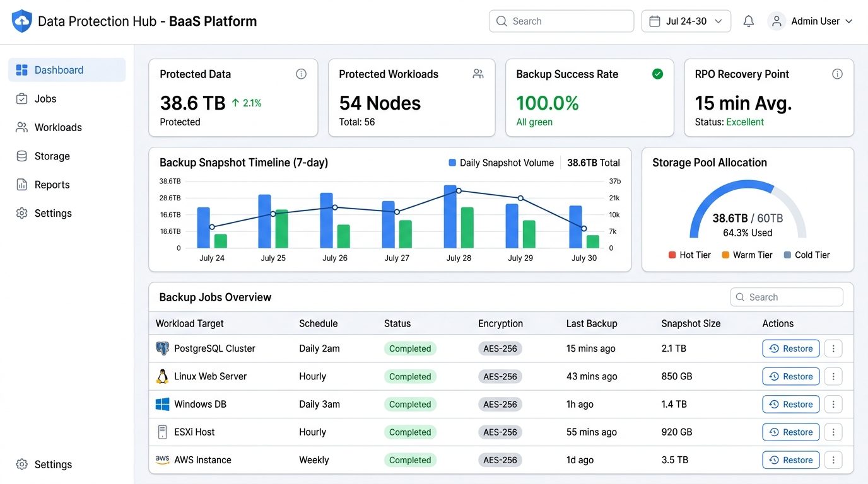Restore the Windows DB backup
This screenshot has height=484, width=868.
pos(791,404)
